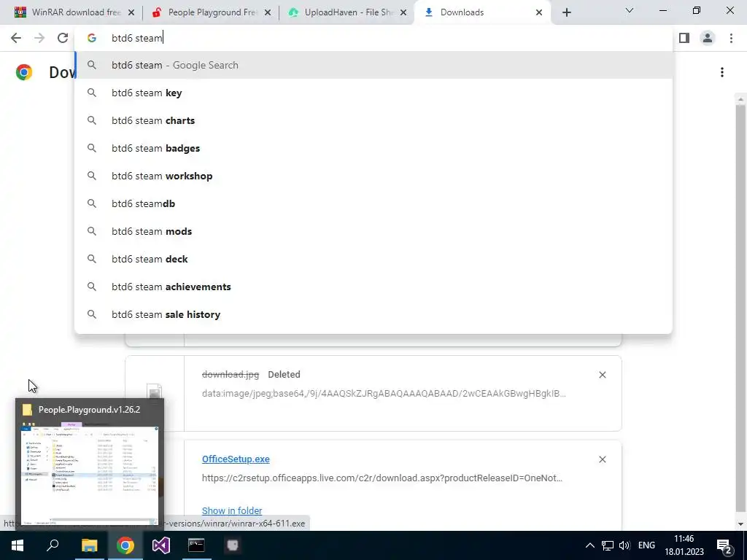Click the OfficeSetup.exe source URL
The height and width of the screenshot is (560, 747).
pos(382,478)
